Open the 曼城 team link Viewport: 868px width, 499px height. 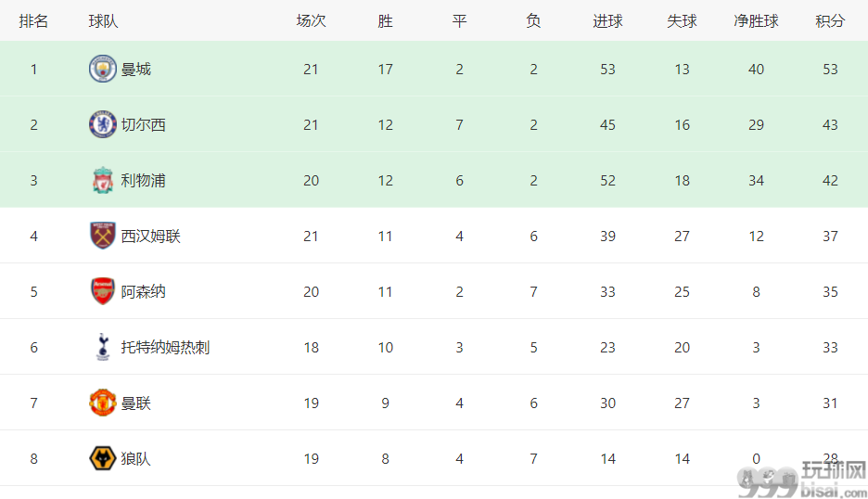[x=135, y=70]
